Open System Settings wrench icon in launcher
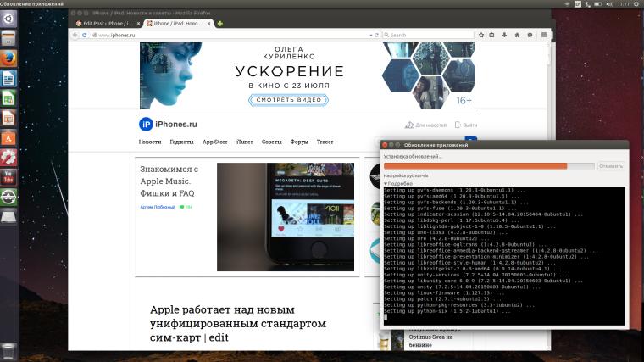 click(8, 158)
